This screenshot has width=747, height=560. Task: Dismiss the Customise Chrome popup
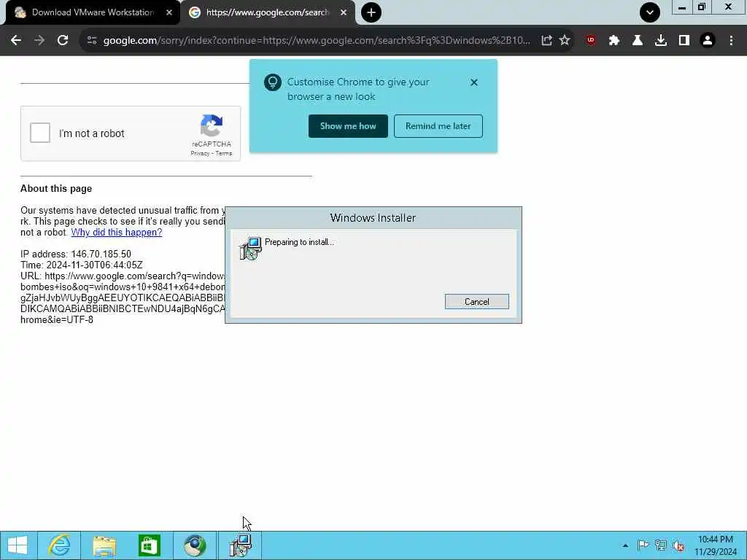click(x=474, y=82)
